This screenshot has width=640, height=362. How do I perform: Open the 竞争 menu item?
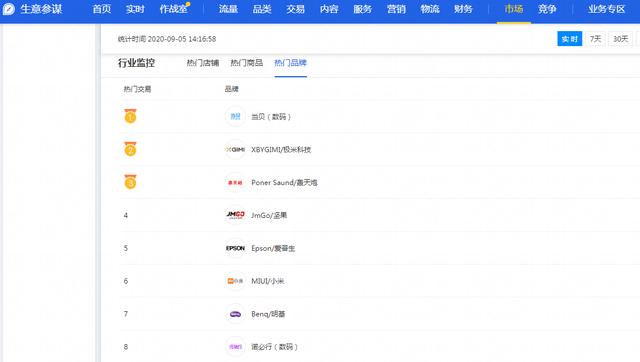(x=547, y=9)
